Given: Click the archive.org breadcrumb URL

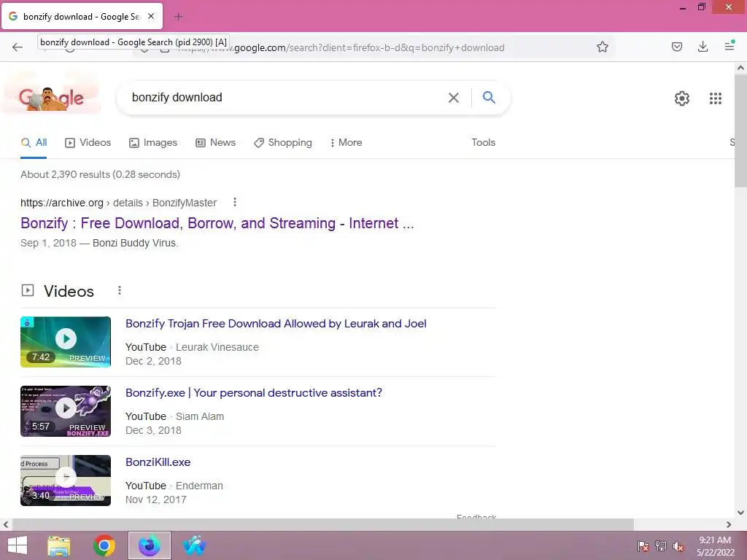Looking at the screenshot, I should (119, 203).
